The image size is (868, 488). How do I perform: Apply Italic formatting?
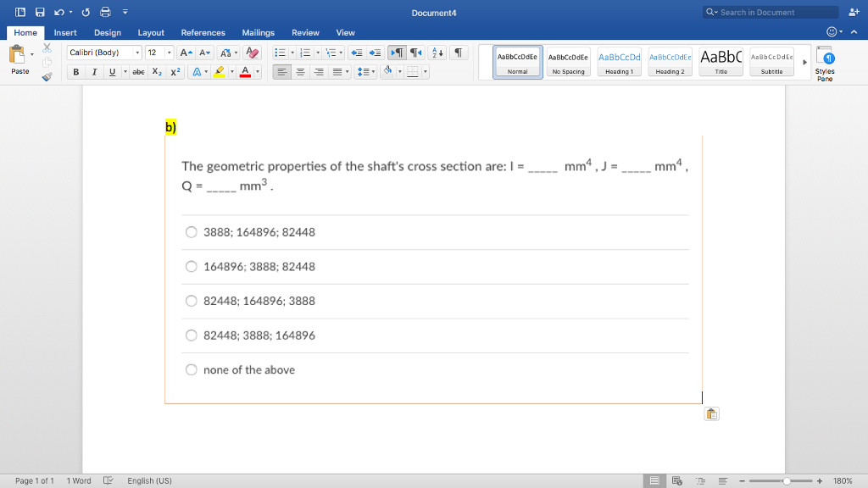(x=94, y=72)
